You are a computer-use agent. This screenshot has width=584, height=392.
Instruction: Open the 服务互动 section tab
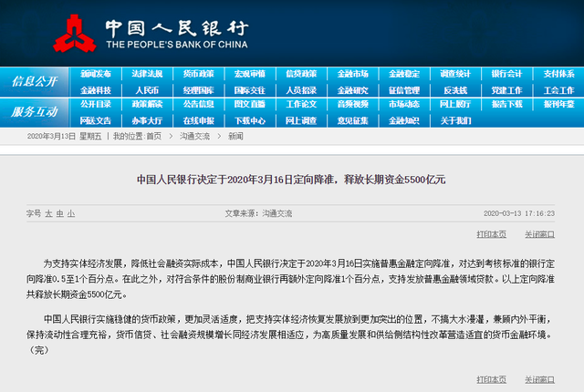35,112
